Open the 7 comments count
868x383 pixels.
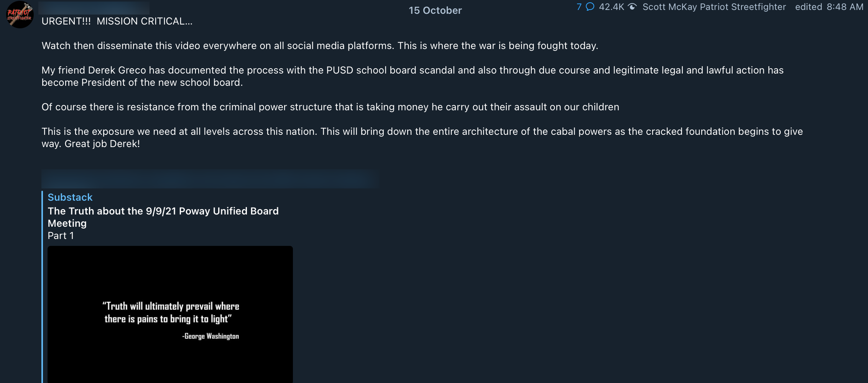coord(579,7)
